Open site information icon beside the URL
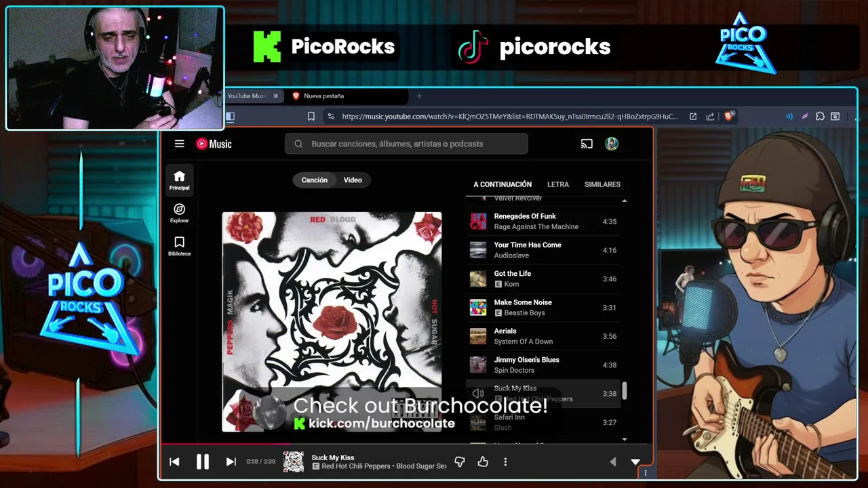 pos(331,117)
